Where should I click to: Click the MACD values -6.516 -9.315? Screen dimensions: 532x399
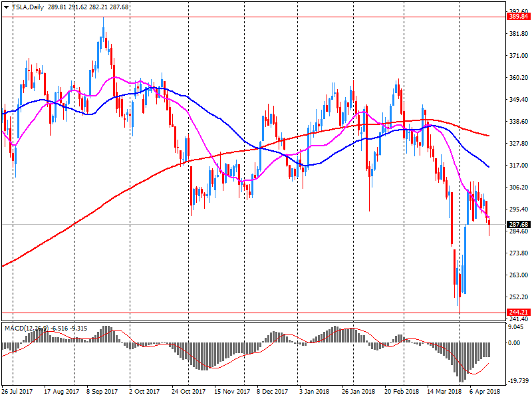coord(69,328)
